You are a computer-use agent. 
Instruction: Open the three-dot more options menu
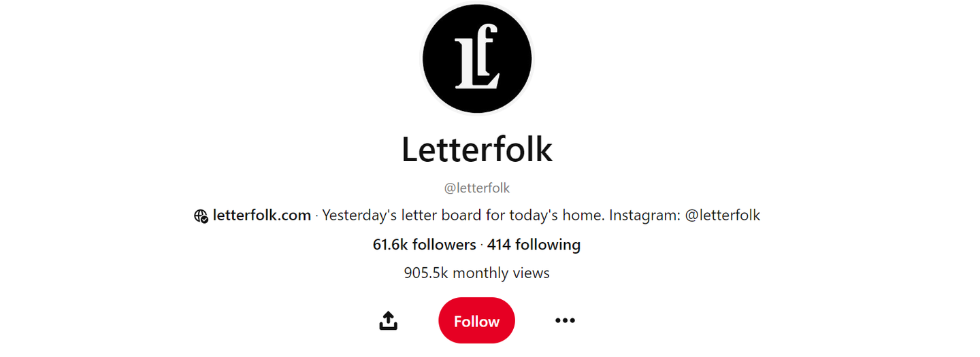click(565, 320)
